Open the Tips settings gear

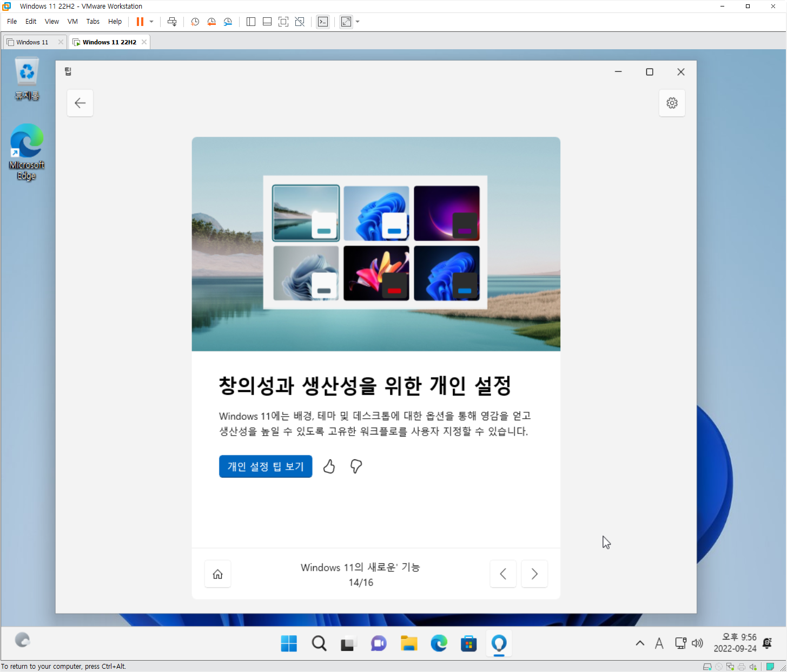tap(672, 103)
